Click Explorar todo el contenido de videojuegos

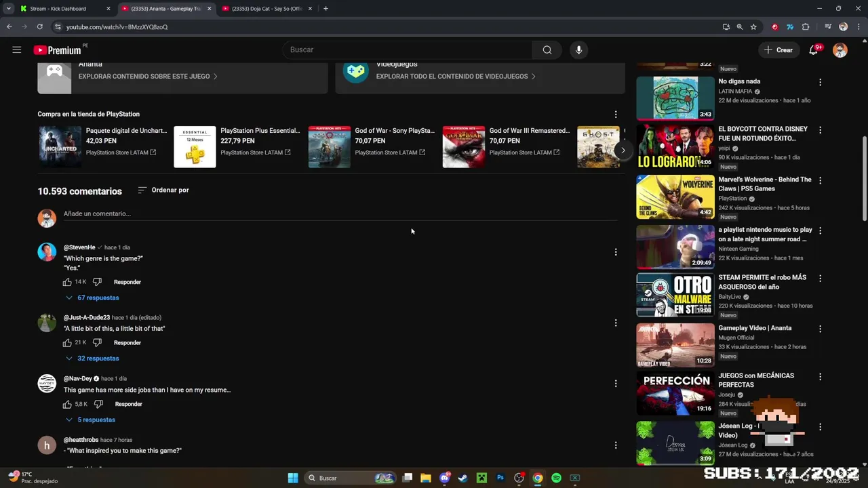point(456,77)
